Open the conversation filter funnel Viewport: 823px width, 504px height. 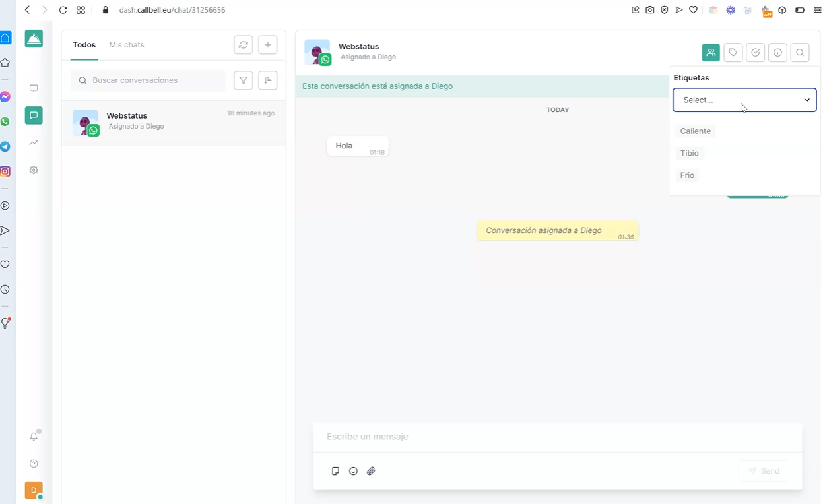tap(244, 80)
